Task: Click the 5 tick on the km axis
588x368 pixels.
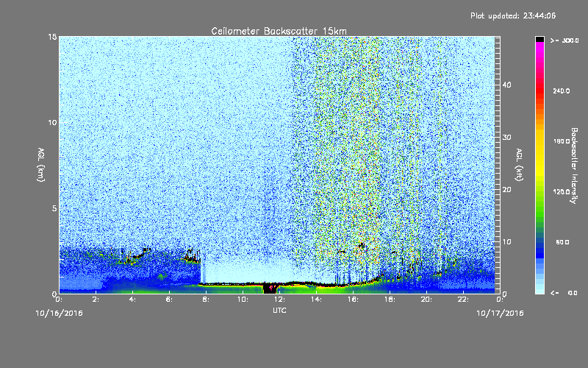Action: point(54,208)
